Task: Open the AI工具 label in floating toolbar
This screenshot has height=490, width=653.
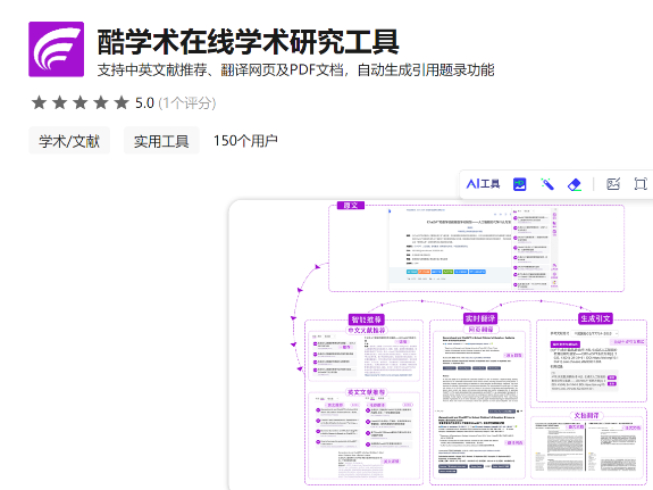Action: coord(483,184)
